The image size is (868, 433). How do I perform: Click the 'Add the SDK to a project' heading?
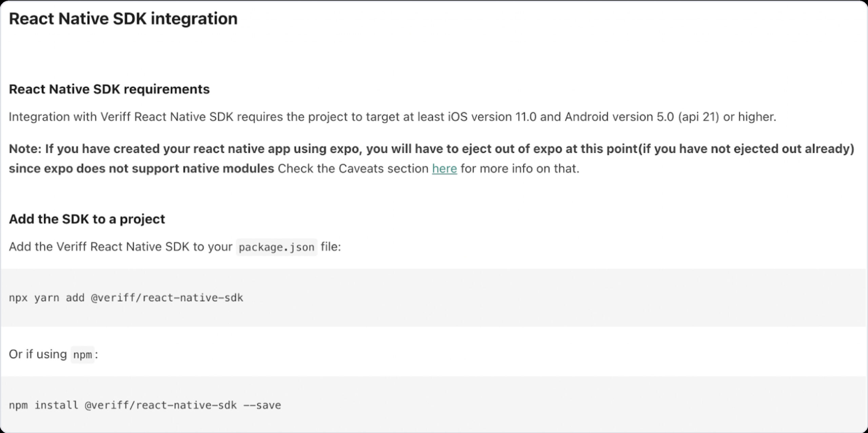tap(87, 219)
